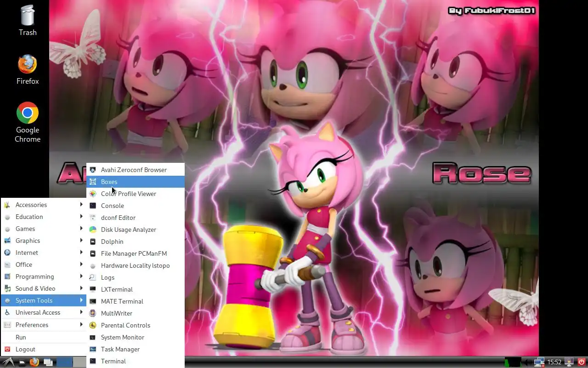Expand the Office submenu arrow
Image resolution: width=588 pixels, height=368 pixels.
click(x=81, y=264)
